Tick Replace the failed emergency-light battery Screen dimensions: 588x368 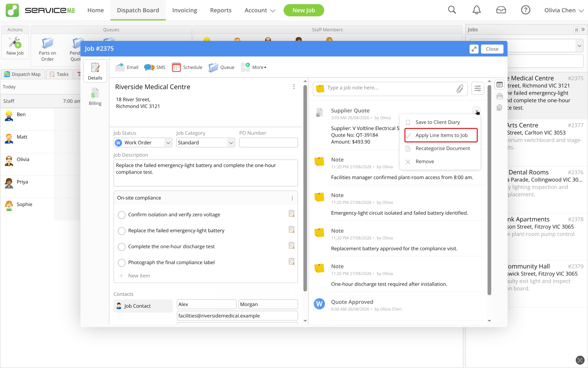pos(121,231)
